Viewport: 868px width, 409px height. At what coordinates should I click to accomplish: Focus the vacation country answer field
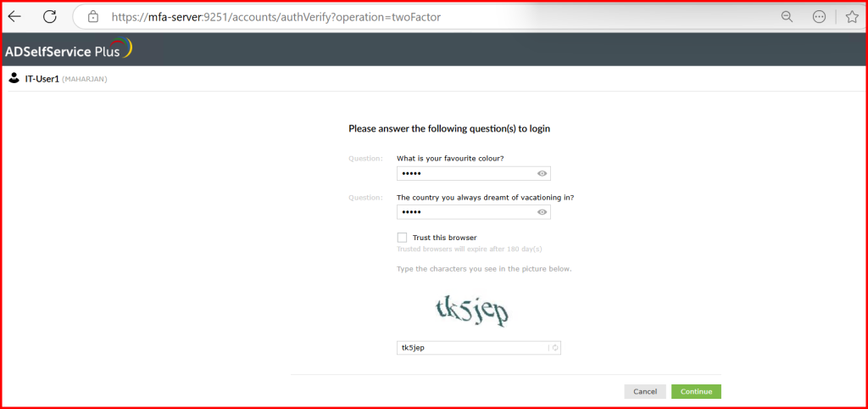coord(473,211)
